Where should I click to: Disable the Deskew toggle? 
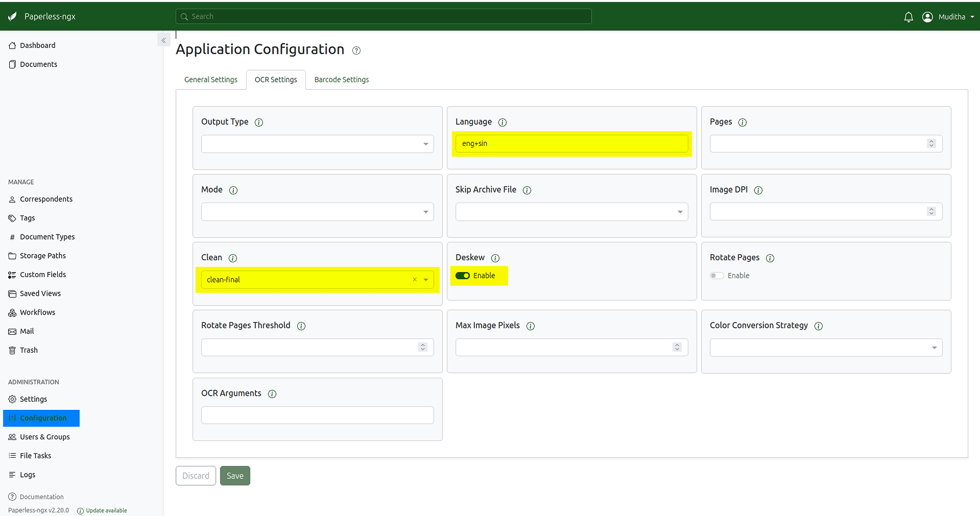463,276
